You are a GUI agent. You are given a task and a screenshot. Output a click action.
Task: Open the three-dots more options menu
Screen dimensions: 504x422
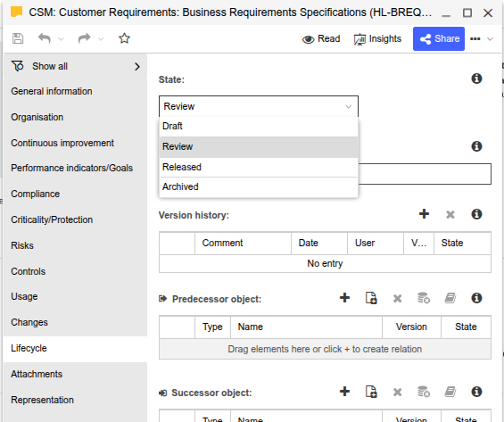click(x=475, y=39)
